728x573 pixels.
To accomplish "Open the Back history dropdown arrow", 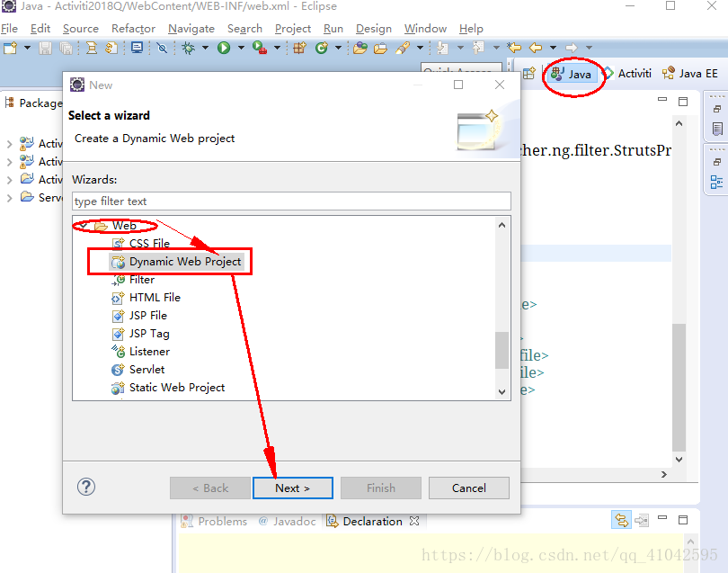I will click(553, 48).
